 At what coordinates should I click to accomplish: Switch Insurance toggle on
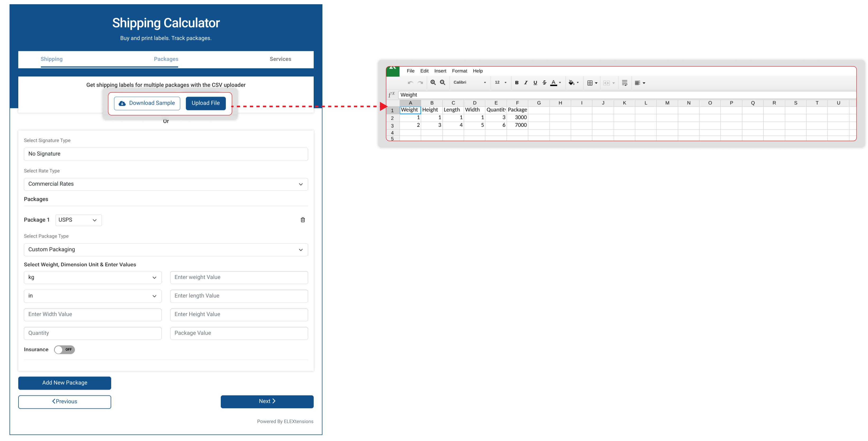pos(64,350)
